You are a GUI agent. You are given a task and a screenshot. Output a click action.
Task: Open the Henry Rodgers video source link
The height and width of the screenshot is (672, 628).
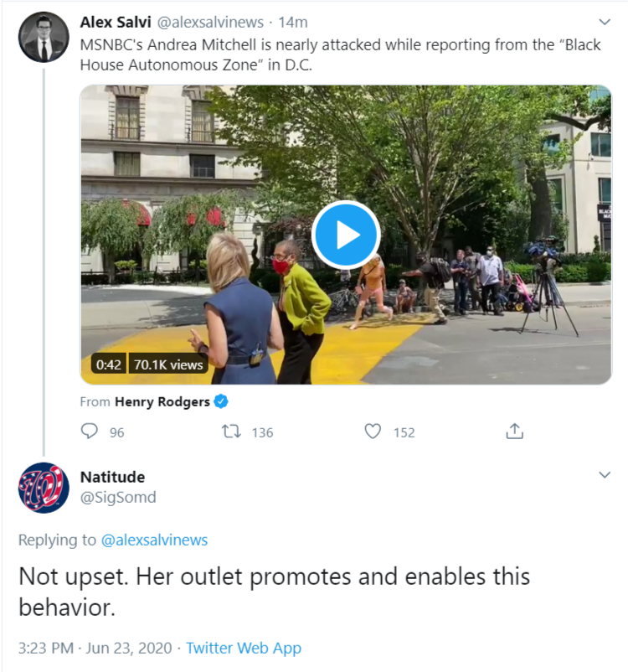(x=162, y=401)
